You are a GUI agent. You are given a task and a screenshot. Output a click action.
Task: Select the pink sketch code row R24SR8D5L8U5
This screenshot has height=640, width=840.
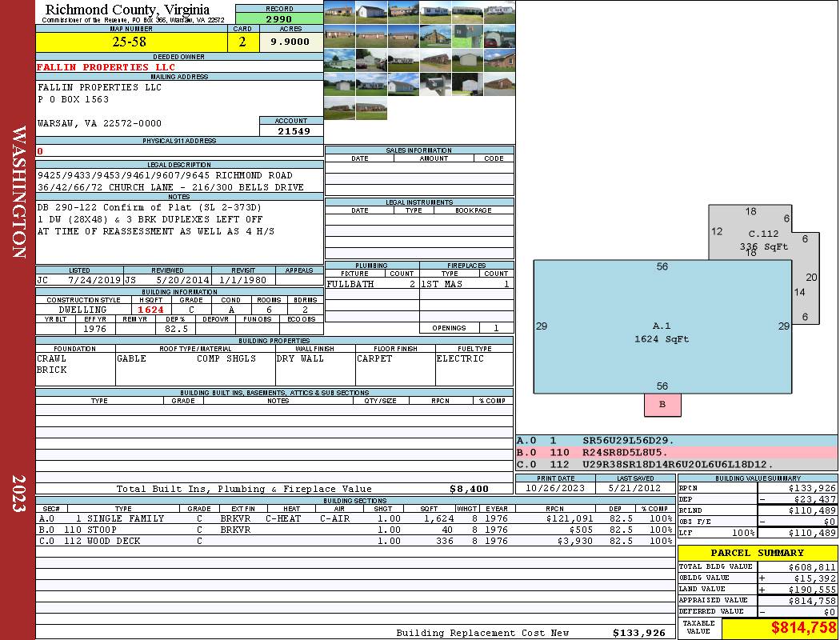pos(676,453)
